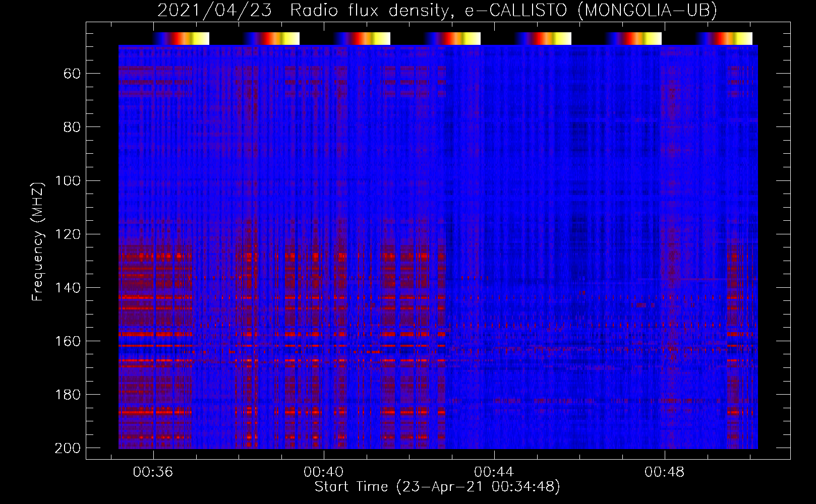Click the 'e-CALLISTO' word in the title

click(x=516, y=11)
